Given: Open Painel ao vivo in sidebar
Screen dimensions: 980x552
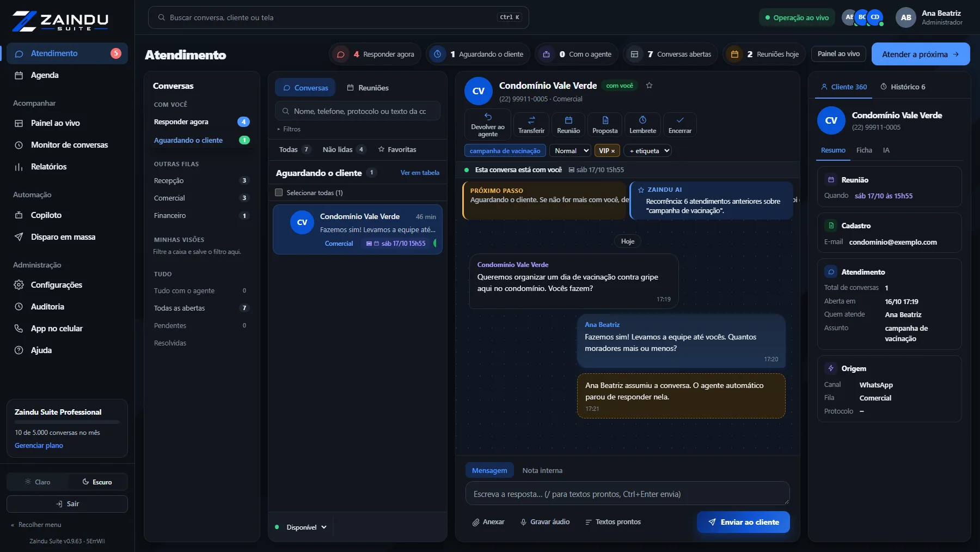Looking at the screenshot, I should point(67,123).
